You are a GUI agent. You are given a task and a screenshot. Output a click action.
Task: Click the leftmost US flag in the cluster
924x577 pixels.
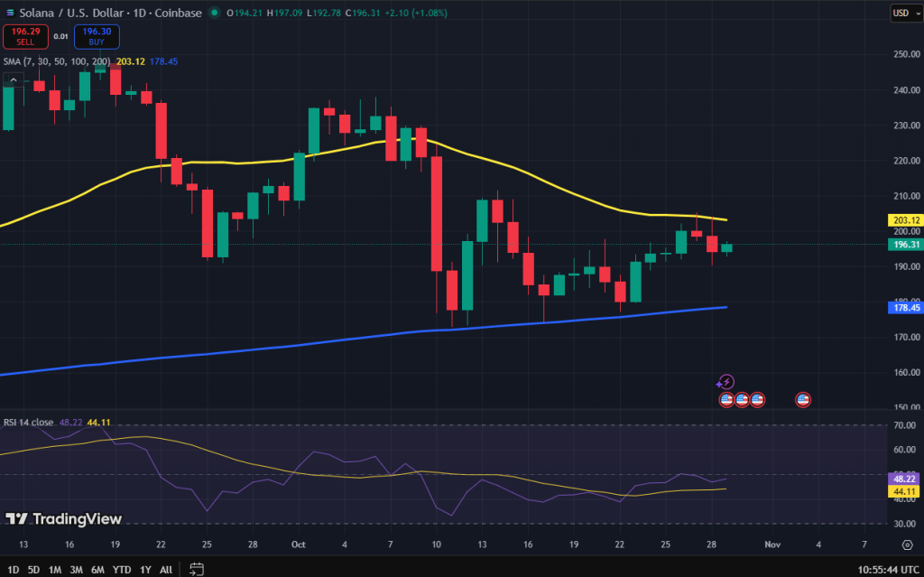click(x=726, y=400)
